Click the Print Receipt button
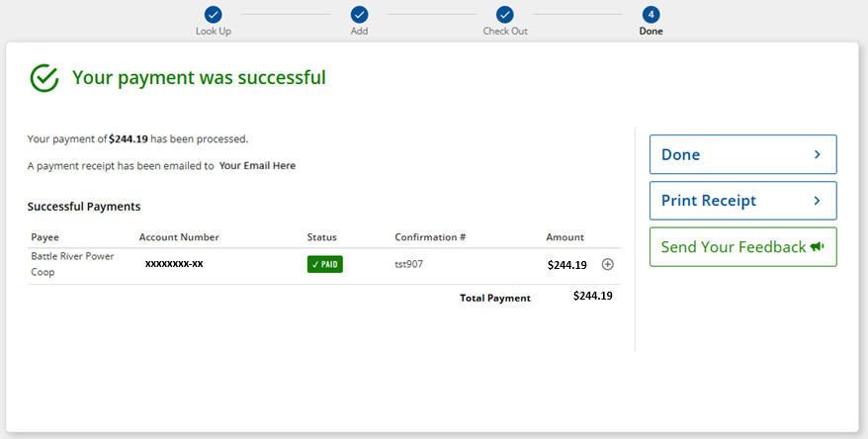This screenshot has width=868, height=439. pos(742,201)
